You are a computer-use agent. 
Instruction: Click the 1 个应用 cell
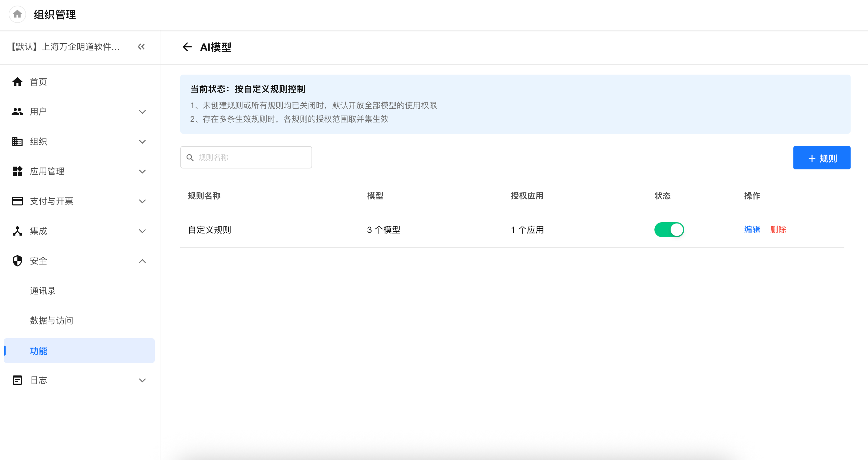(x=527, y=230)
